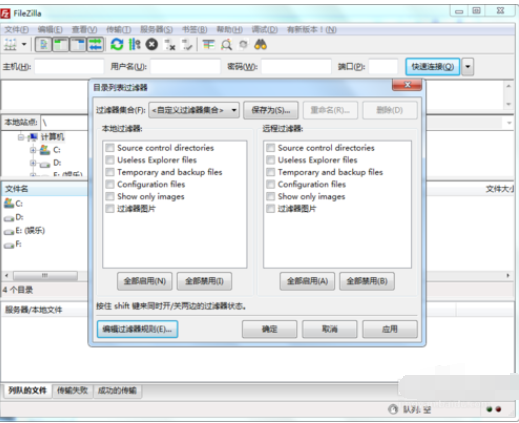Viewport: 519px width, 423px height.
Task: Toggle processing of the transfer queue icon
Action: [x=134, y=44]
